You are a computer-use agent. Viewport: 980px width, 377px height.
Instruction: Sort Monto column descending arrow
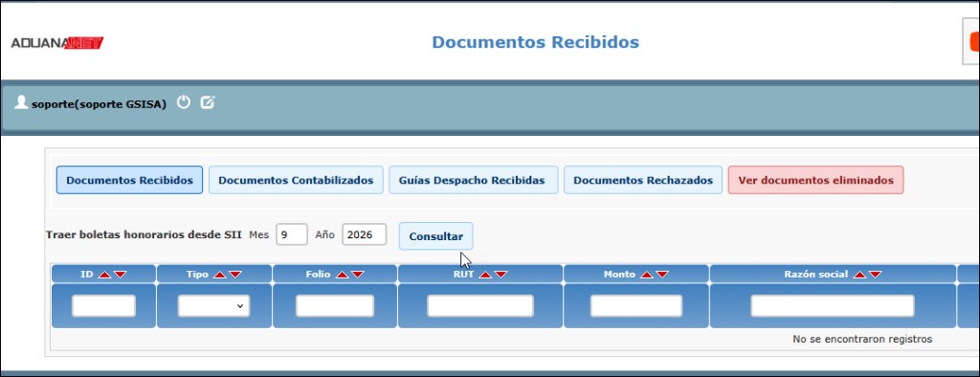(662, 275)
